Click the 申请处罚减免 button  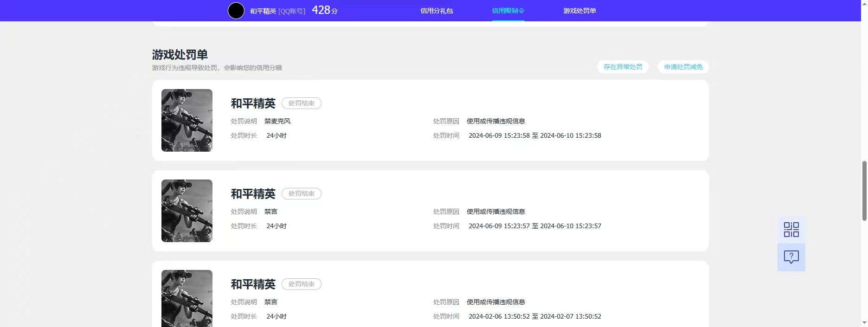[x=683, y=67]
